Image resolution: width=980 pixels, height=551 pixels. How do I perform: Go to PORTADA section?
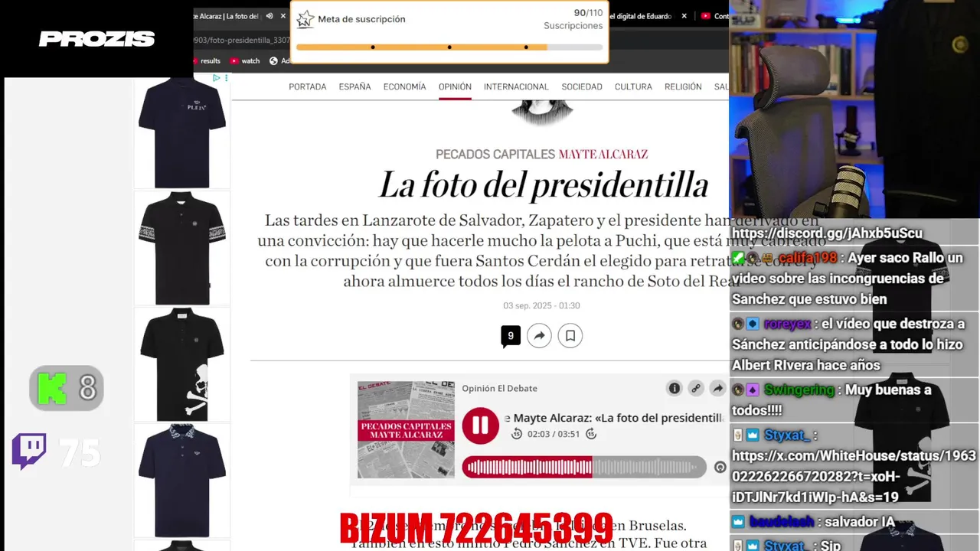click(308, 86)
